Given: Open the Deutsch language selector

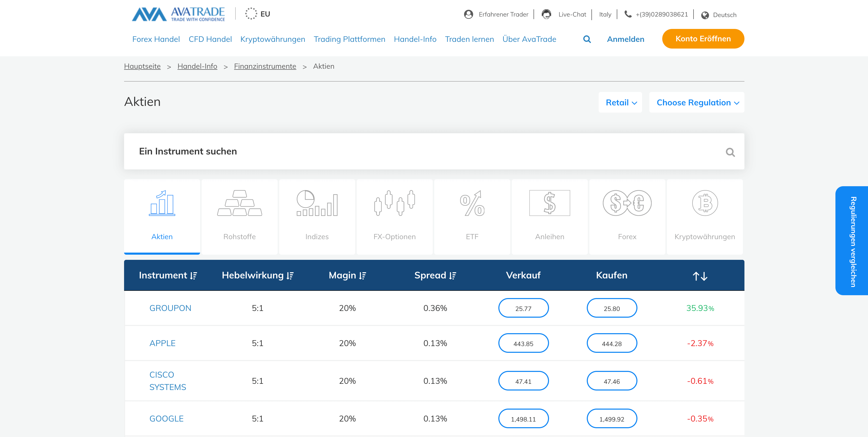Looking at the screenshot, I should pyautogui.click(x=725, y=15).
